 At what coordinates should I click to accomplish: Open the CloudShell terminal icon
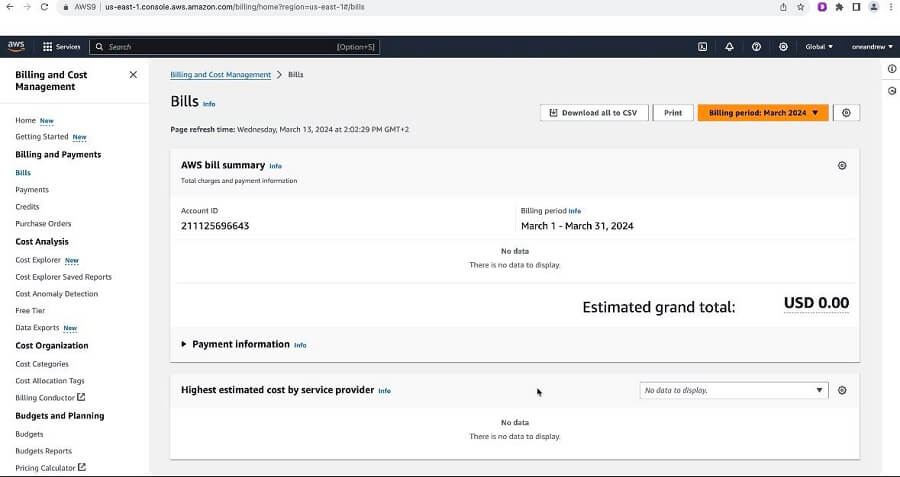pos(703,47)
